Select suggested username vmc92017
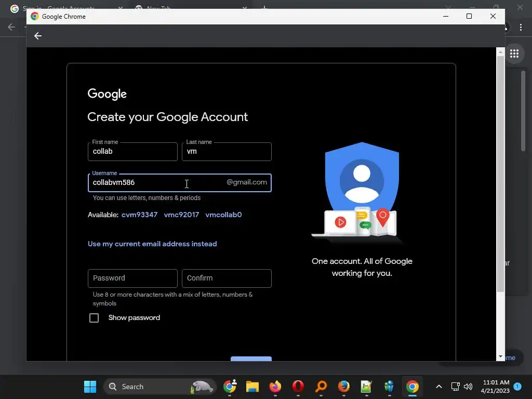 pyautogui.click(x=181, y=215)
